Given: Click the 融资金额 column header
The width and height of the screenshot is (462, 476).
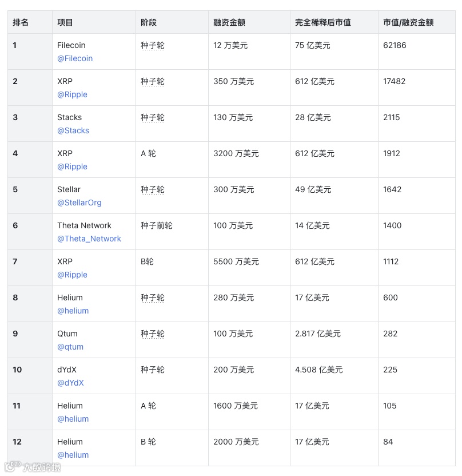Looking at the screenshot, I should click(229, 22).
